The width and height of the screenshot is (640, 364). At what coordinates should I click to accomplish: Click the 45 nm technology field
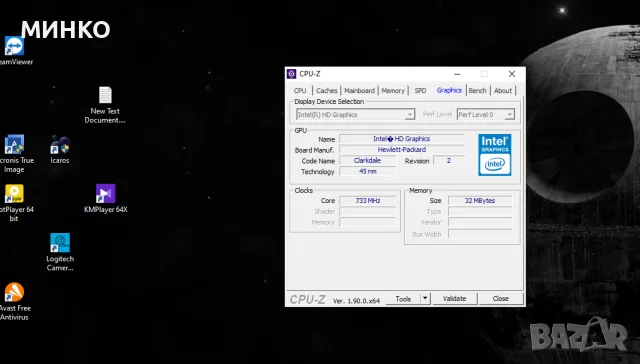367,171
